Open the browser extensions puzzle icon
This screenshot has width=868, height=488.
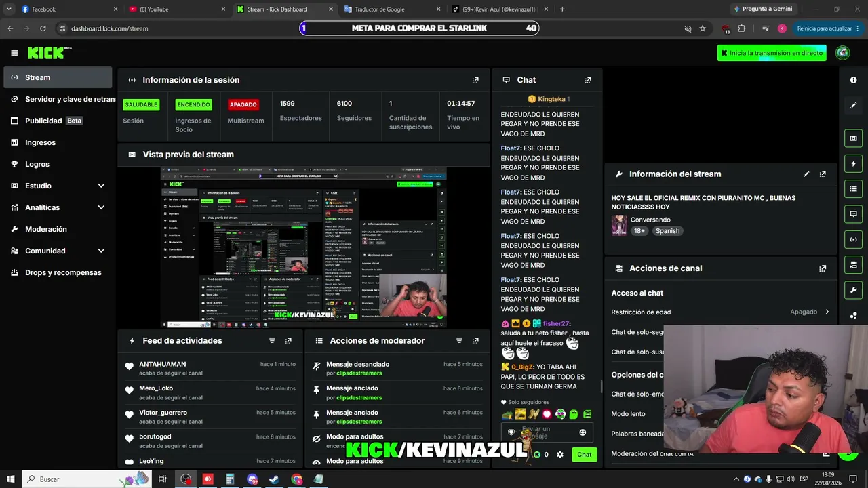(x=742, y=28)
